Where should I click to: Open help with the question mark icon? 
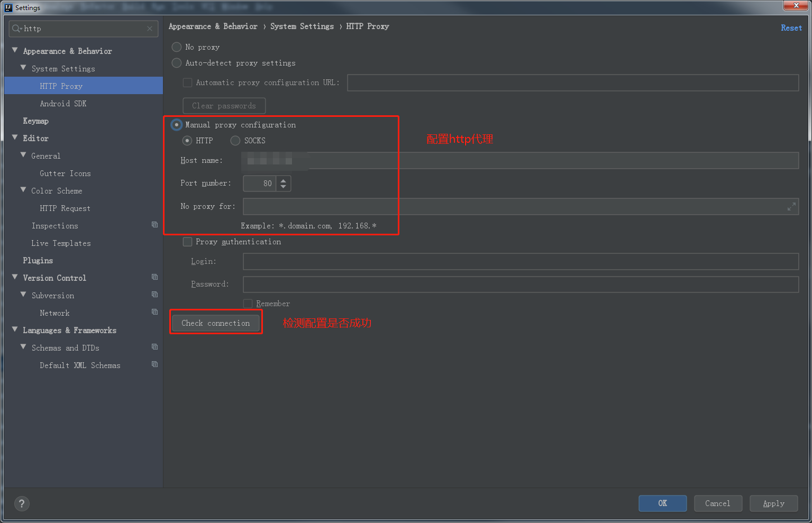[x=22, y=503]
